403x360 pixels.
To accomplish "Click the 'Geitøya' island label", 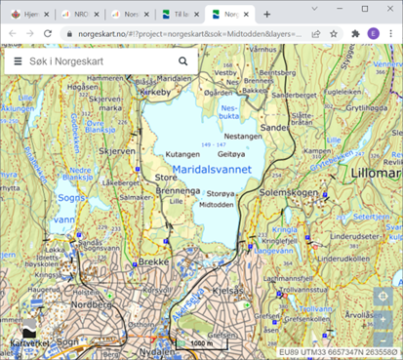I will (x=231, y=154).
